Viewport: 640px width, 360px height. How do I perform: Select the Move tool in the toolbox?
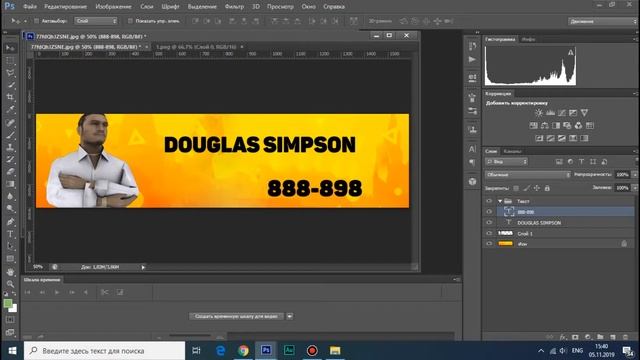10,48
